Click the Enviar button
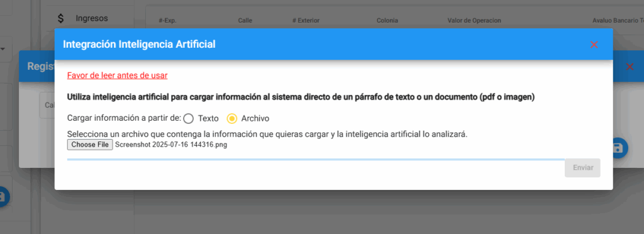 [x=582, y=168]
